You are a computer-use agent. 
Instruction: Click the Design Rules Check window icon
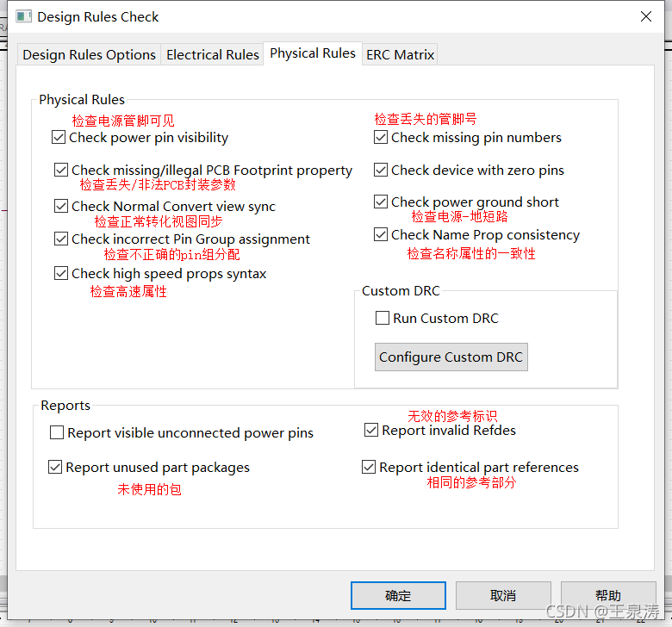24,16
